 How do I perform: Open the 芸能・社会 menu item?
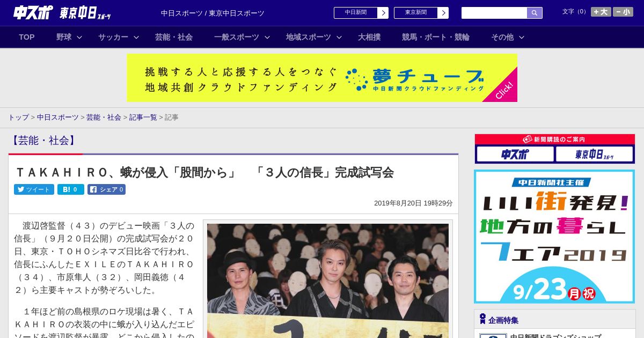174,37
